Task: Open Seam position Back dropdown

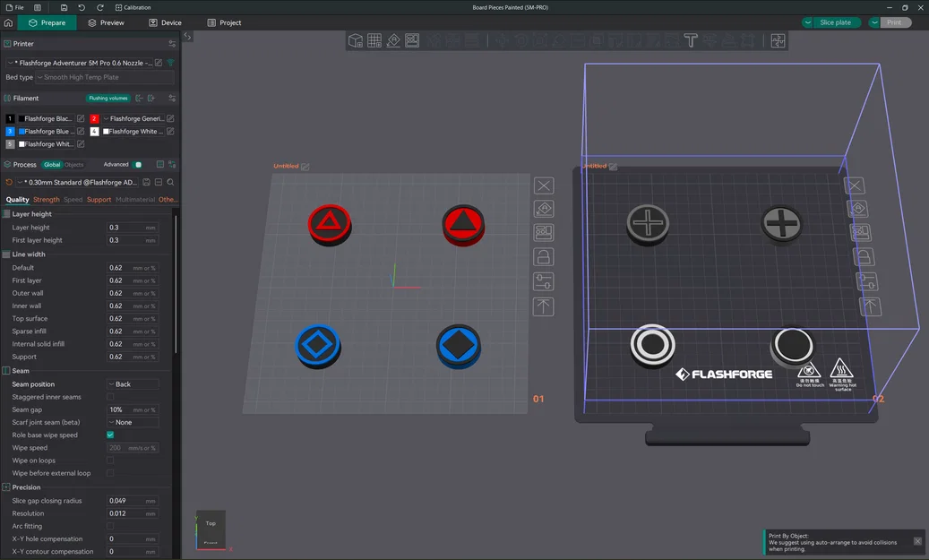Action: click(x=133, y=384)
